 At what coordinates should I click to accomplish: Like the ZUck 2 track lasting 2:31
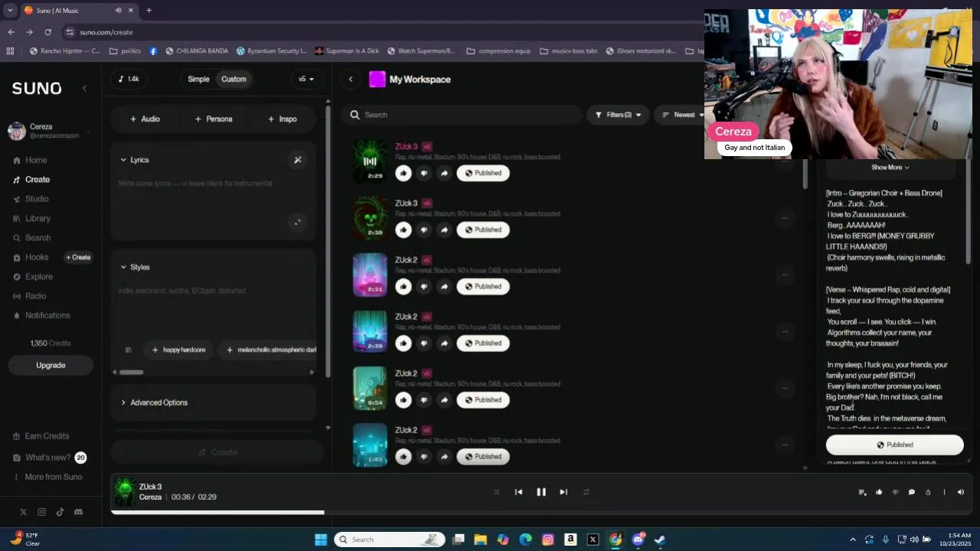coord(403,286)
